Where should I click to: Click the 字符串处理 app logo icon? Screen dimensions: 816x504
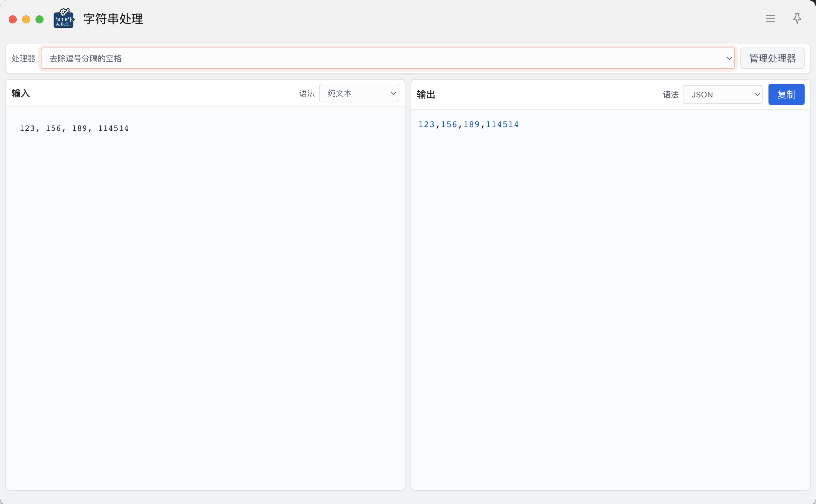(64, 19)
